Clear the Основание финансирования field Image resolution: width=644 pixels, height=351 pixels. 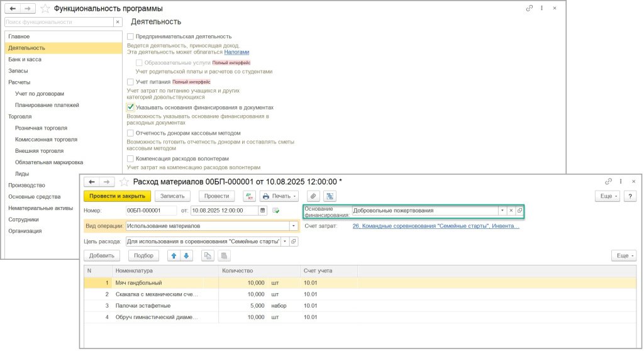click(x=511, y=211)
